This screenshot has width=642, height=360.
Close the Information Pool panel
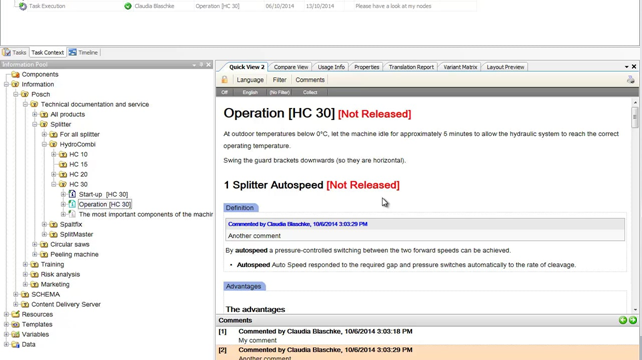[208, 65]
